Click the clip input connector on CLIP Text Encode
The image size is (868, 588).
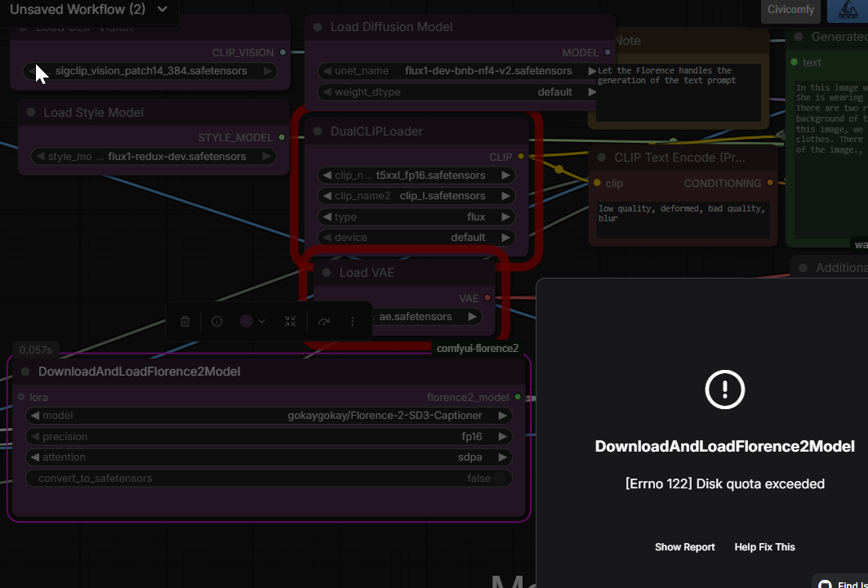point(597,183)
